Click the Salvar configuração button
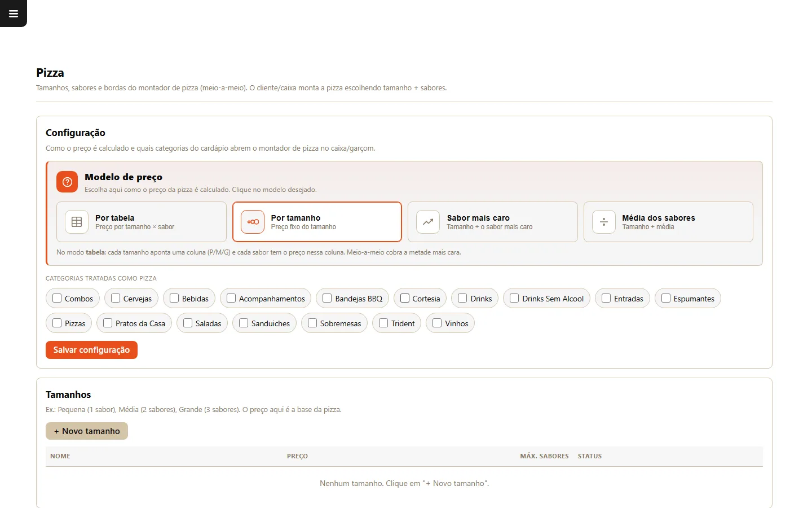This screenshot has width=812, height=508. pos(91,350)
